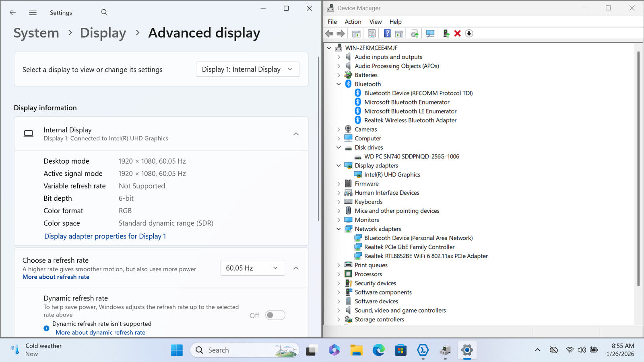Toggle the Dynamic refresh rate switch
644x362 pixels.
coord(275,315)
